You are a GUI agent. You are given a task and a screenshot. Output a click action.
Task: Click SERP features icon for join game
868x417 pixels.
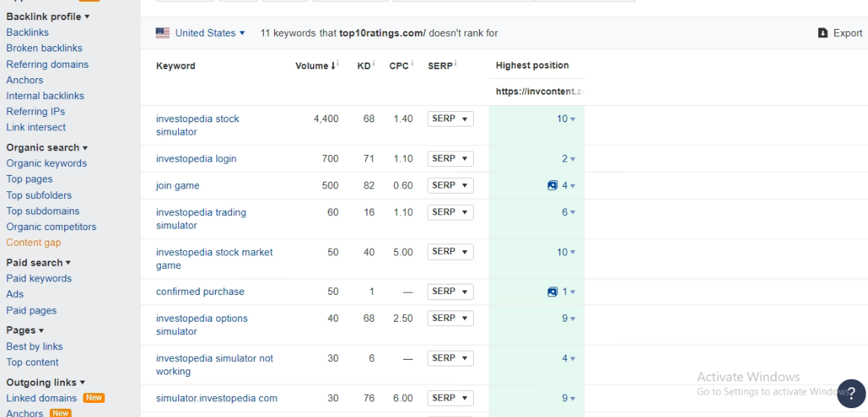tap(552, 185)
